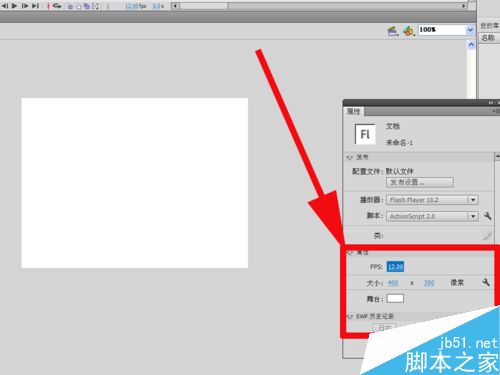Step forward one frame in timeline
500x375 pixels.
25,6
